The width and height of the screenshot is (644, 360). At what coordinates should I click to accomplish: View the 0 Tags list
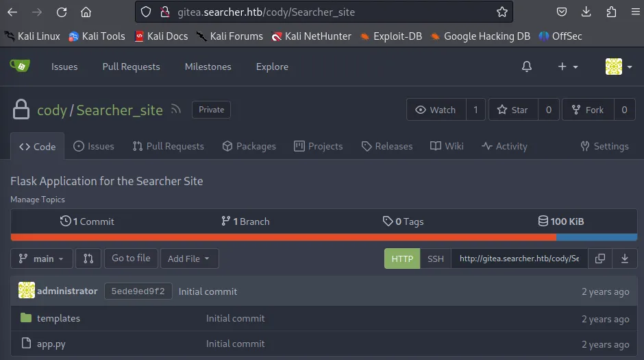[x=403, y=221]
